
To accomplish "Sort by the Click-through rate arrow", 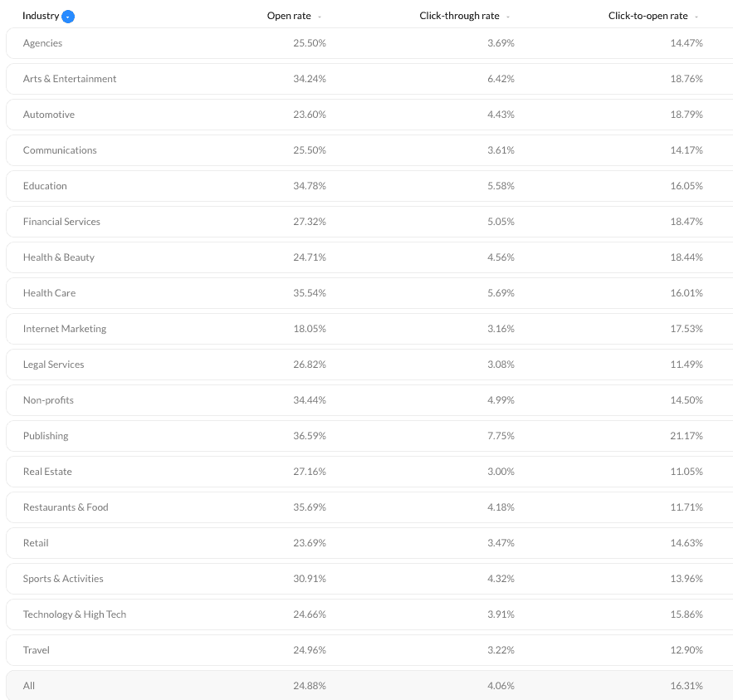I will [508, 17].
